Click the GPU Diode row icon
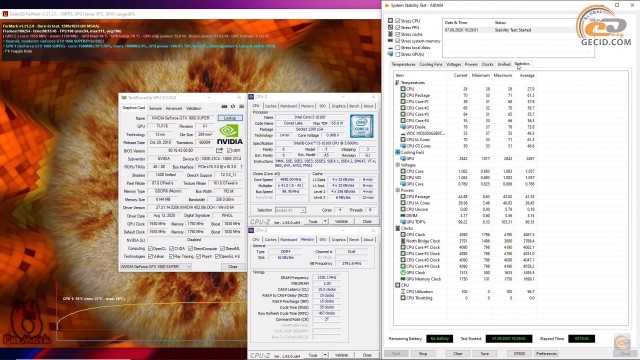Image resolution: width=640 pixels, height=360 pixels. coord(403,127)
